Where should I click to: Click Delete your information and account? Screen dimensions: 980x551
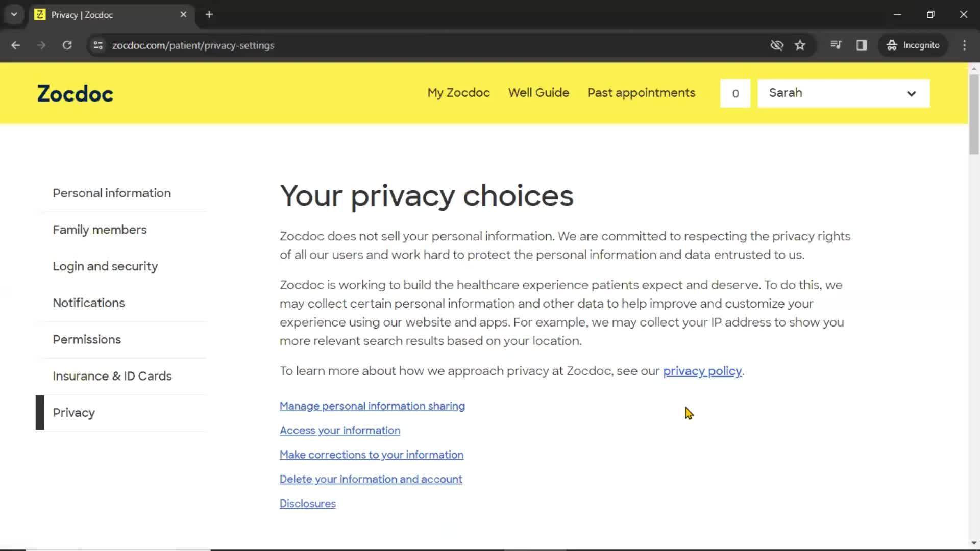click(371, 479)
